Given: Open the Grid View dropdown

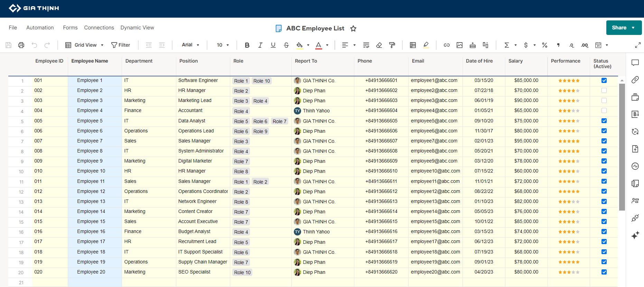Looking at the screenshot, I should [x=85, y=45].
